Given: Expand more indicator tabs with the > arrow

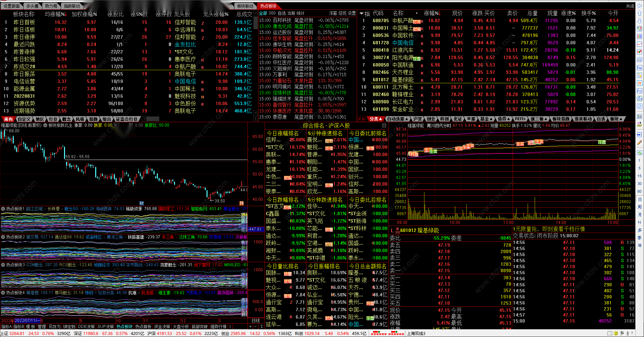Looking at the screenshot, I should (230, 327).
